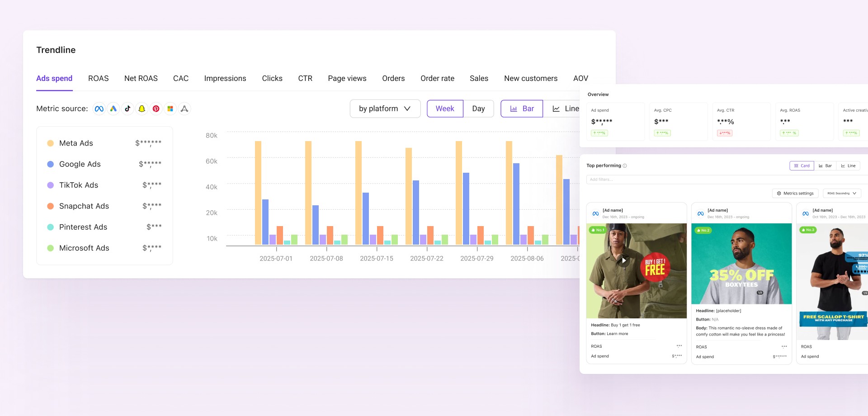The image size is (868, 416).
Task: Play the video on the No.1 ad
Action: (624, 260)
